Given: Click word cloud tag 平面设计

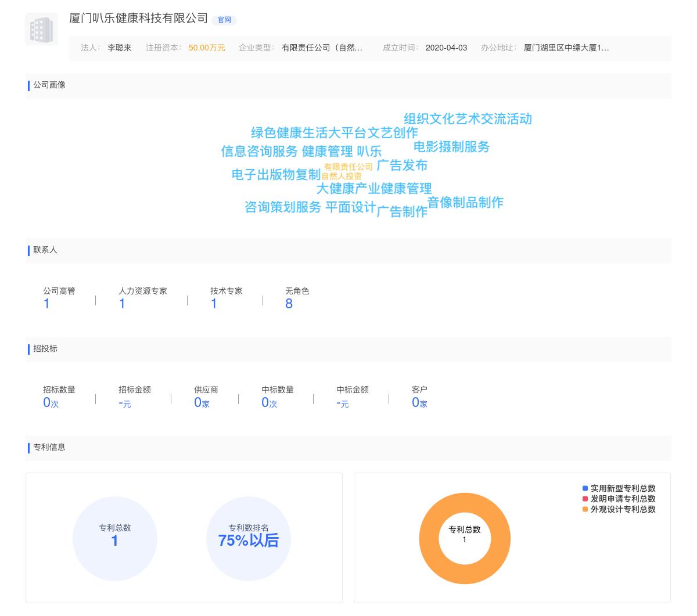Looking at the screenshot, I should click(x=351, y=207).
